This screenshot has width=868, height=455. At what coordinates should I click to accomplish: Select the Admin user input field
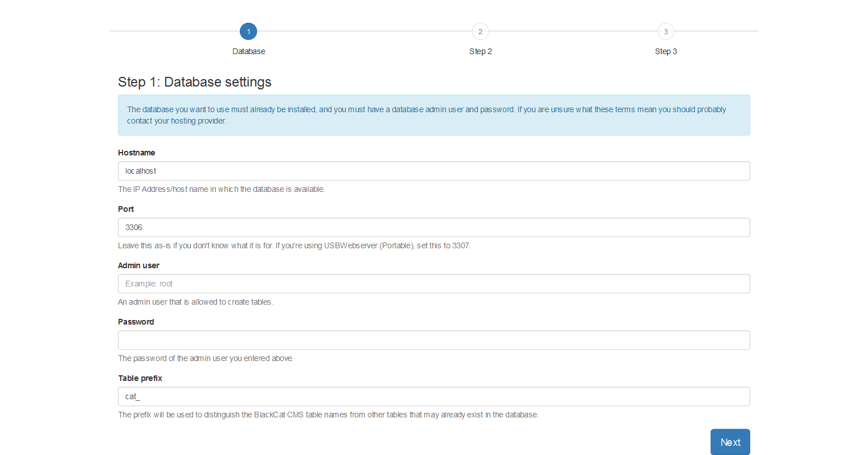434,284
